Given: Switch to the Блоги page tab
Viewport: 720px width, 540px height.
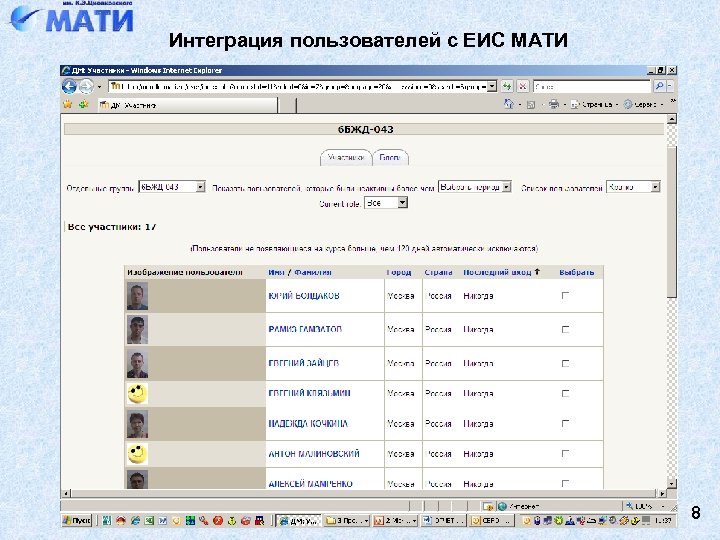Looking at the screenshot, I should [390, 158].
